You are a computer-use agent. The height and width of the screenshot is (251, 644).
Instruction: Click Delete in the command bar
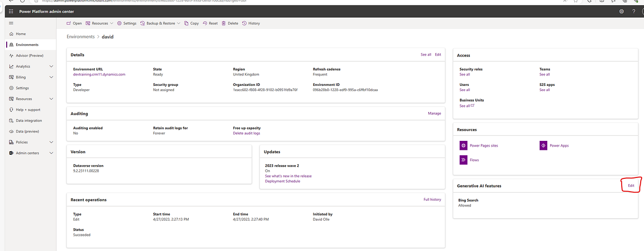pos(230,23)
